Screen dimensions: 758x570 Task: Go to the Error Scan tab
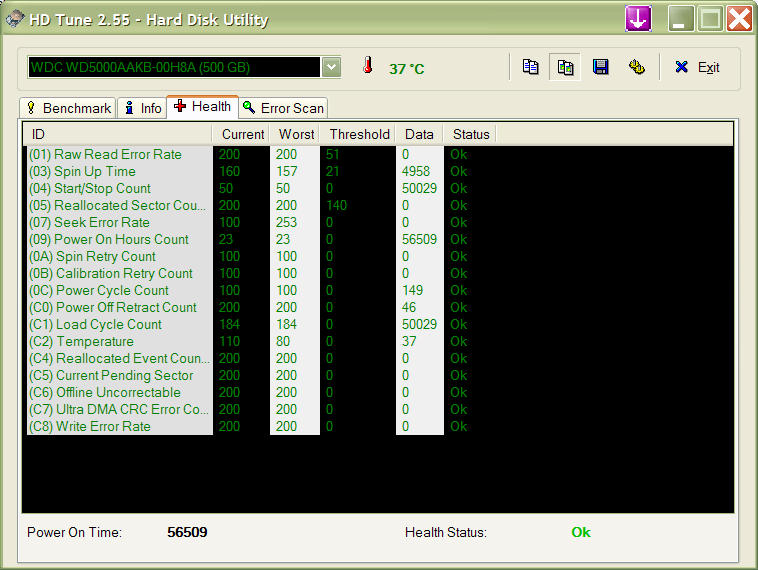coord(283,108)
